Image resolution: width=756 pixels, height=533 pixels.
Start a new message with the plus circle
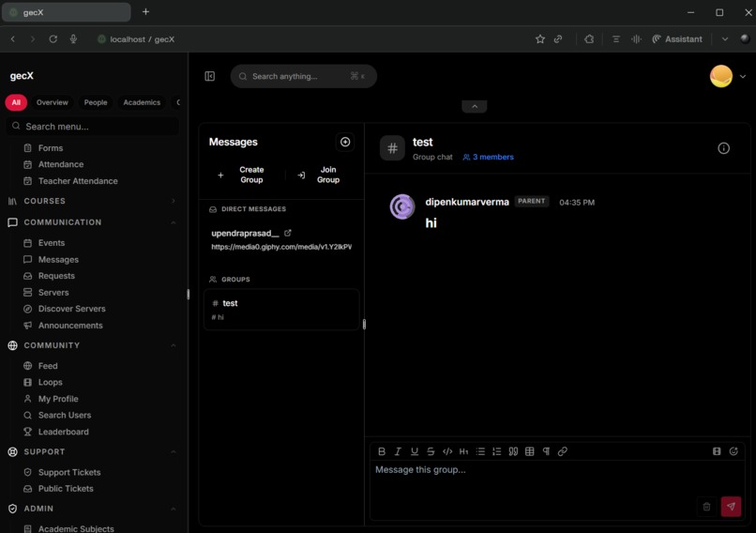click(x=345, y=142)
